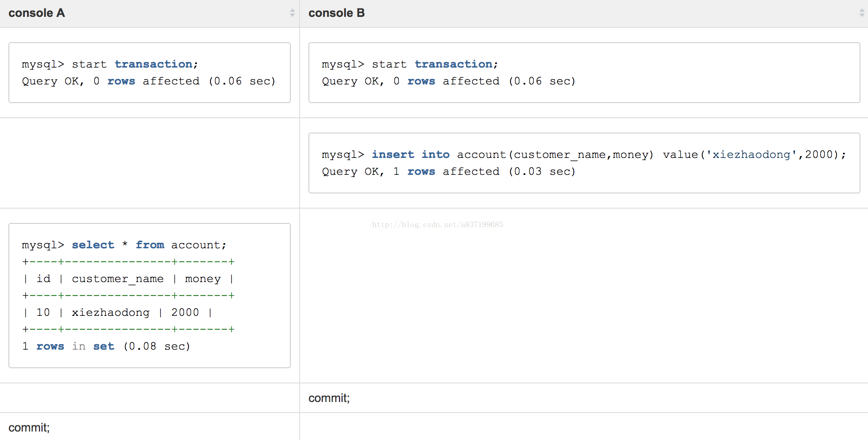Click the sort arrows in console B header
This screenshot has height=440, width=868.
[862, 13]
